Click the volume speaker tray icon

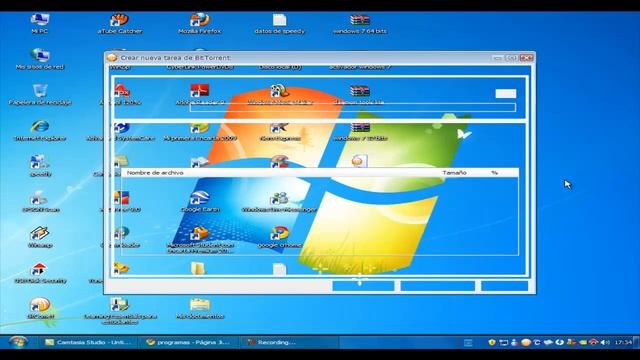point(605,342)
